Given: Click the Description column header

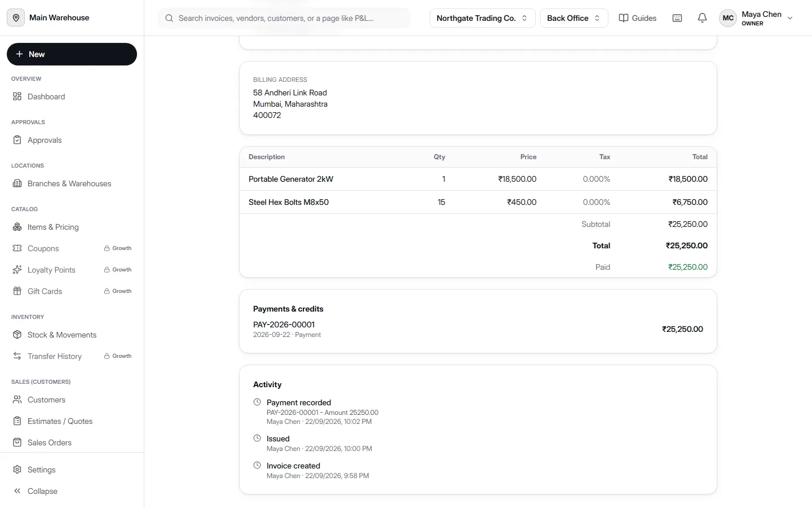Looking at the screenshot, I should (x=267, y=157).
